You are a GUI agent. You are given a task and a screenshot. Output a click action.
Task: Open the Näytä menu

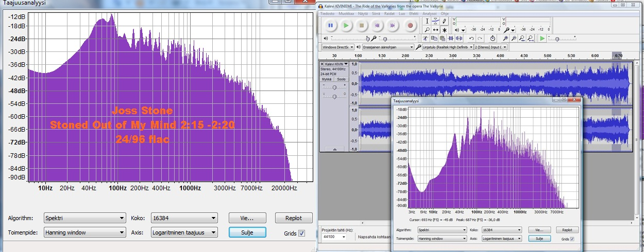click(363, 13)
